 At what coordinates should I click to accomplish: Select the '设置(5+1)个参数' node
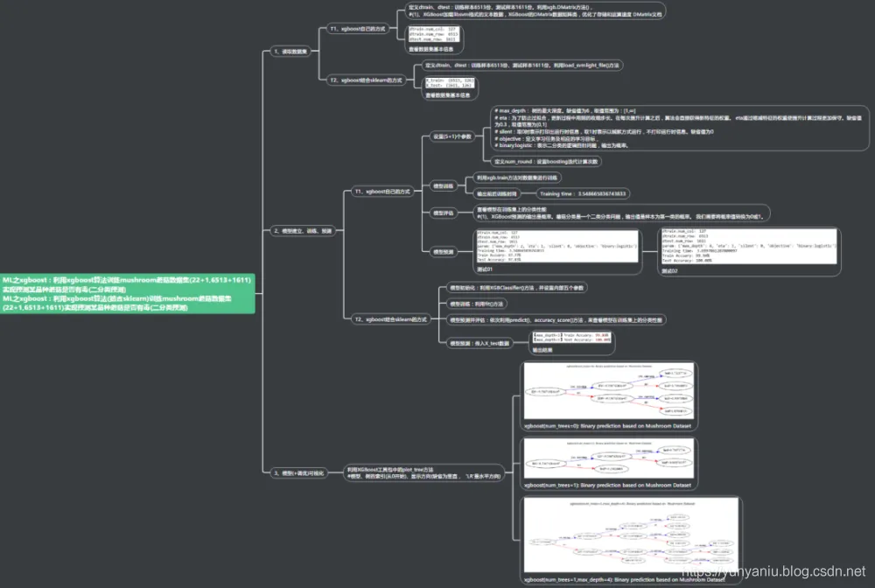coord(452,136)
